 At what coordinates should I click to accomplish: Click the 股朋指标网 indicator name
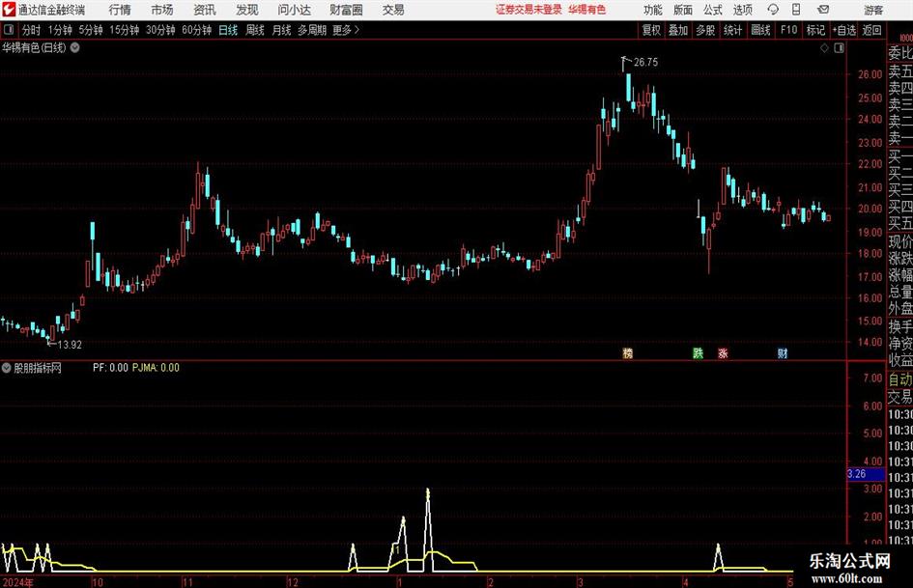(x=38, y=368)
